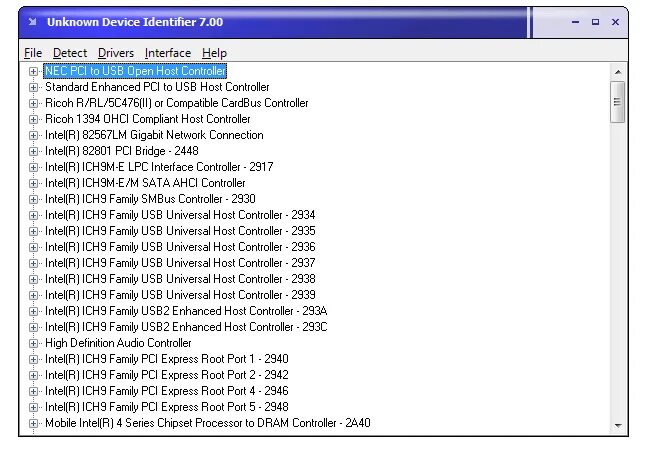The height and width of the screenshot is (452, 648).
Task: Select High Definition Audio Controller entry
Action: pos(118,343)
